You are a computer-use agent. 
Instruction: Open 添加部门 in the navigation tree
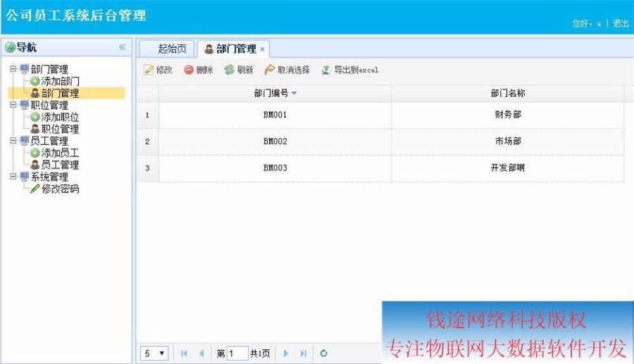(x=61, y=81)
